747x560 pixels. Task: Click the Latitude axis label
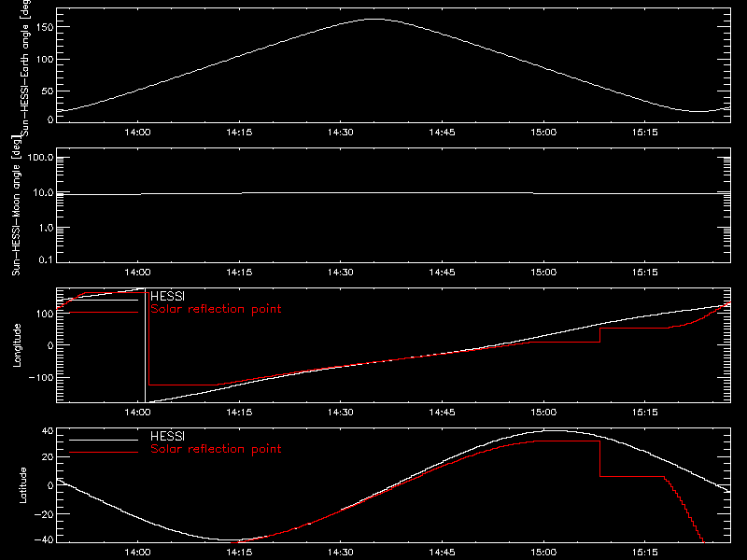[22, 484]
